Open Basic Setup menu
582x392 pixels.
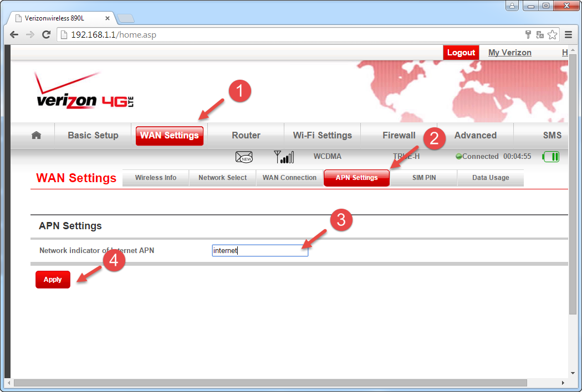93,135
